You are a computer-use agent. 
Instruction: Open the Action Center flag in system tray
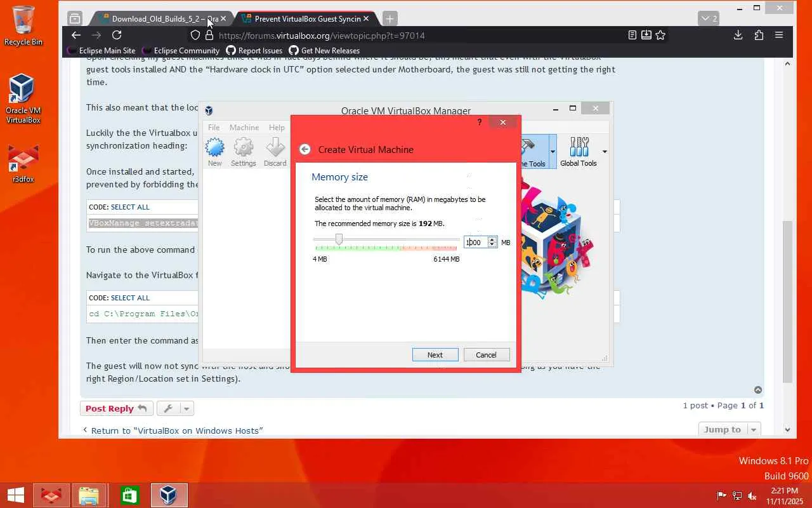(x=722, y=496)
